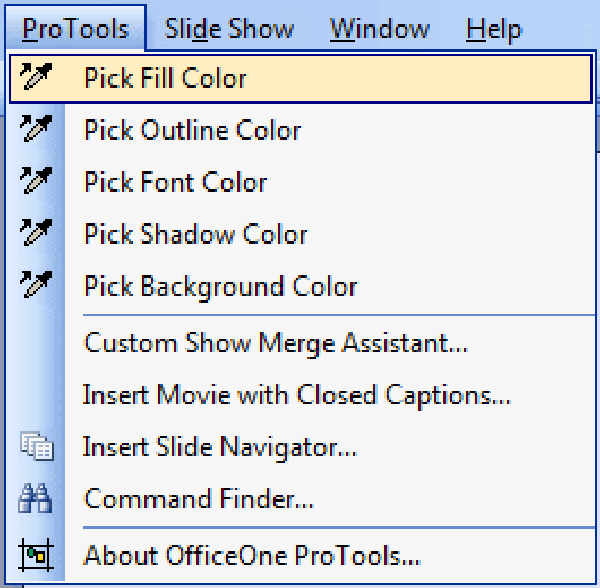Viewport: 600px width, 588px height.
Task: Close the ProTools menu from the menu bar
Action: click(x=75, y=28)
